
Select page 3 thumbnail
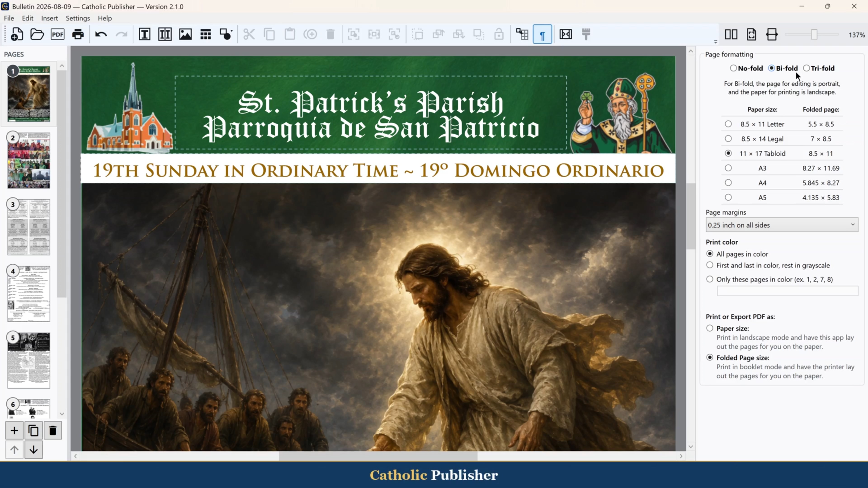click(x=29, y=227)
